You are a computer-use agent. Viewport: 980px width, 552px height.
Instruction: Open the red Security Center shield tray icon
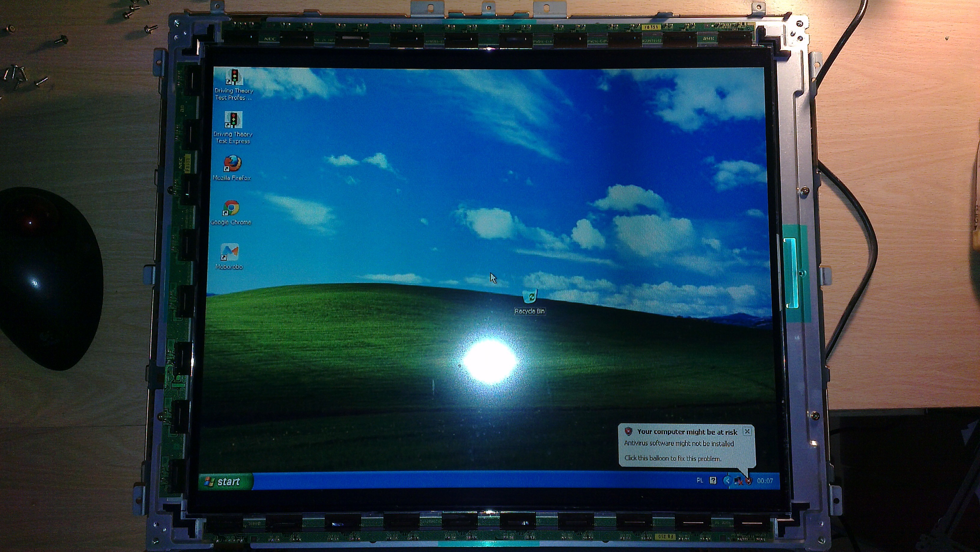coord(749,481)
